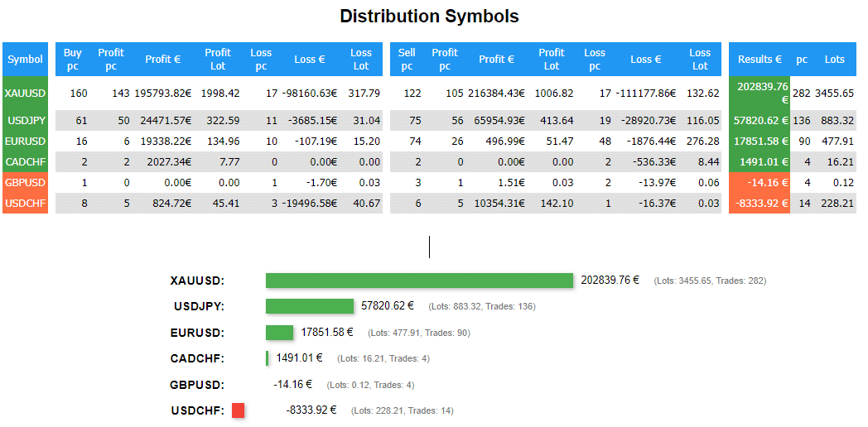Click the green USDJPY chart bar
Screen dimensions: 868x427
coord(310,306)
